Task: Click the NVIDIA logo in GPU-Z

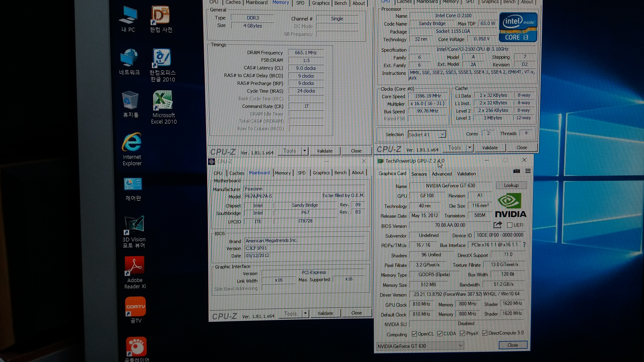Action: click(510, 205)
